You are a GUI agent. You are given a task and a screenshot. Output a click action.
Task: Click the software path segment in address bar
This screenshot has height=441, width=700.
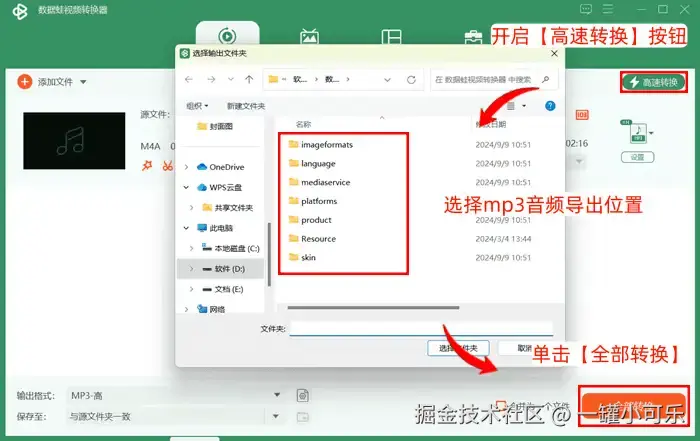300,79
